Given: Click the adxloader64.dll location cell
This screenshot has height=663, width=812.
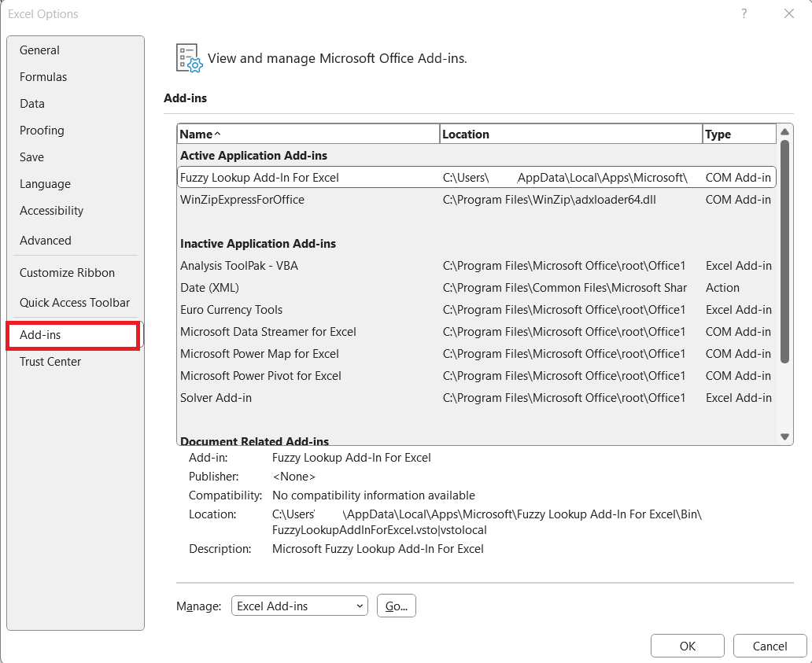Looking at the screenshot, I should coord(549,200).
